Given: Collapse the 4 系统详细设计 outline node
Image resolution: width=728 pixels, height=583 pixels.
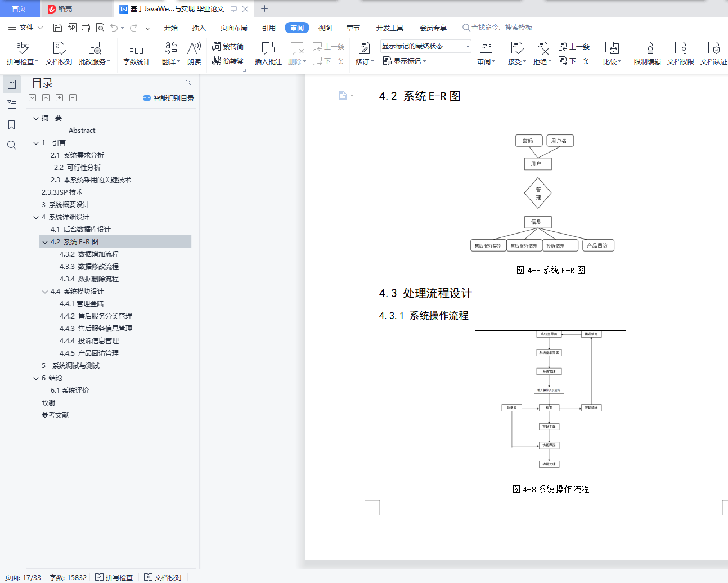Looking at the screenshot, I should [36, 217].
